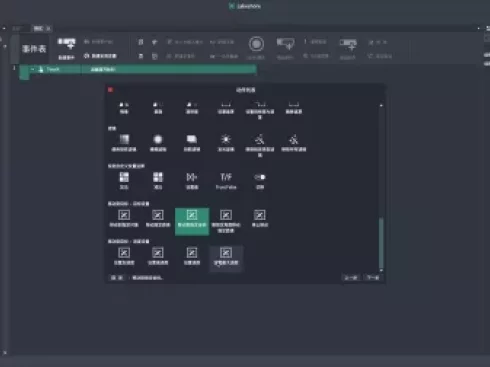
Task: Select the double-triangle icon left of True/False
Action: tap(192, 181)
